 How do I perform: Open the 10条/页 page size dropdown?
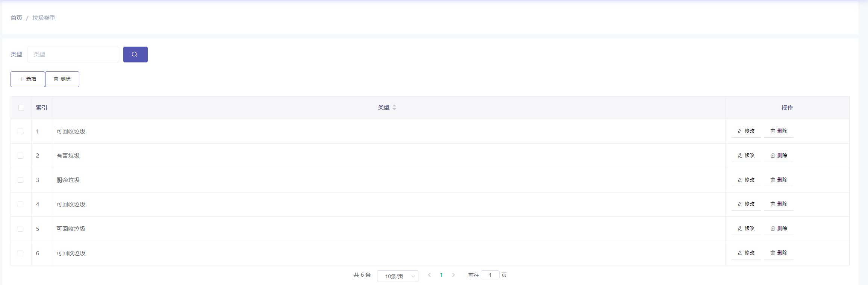coord(397,276)
